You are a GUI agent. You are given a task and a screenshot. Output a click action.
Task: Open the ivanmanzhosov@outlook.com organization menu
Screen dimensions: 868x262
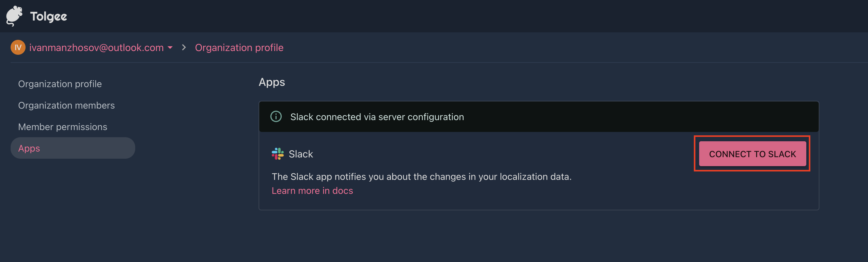pos(96,48)
